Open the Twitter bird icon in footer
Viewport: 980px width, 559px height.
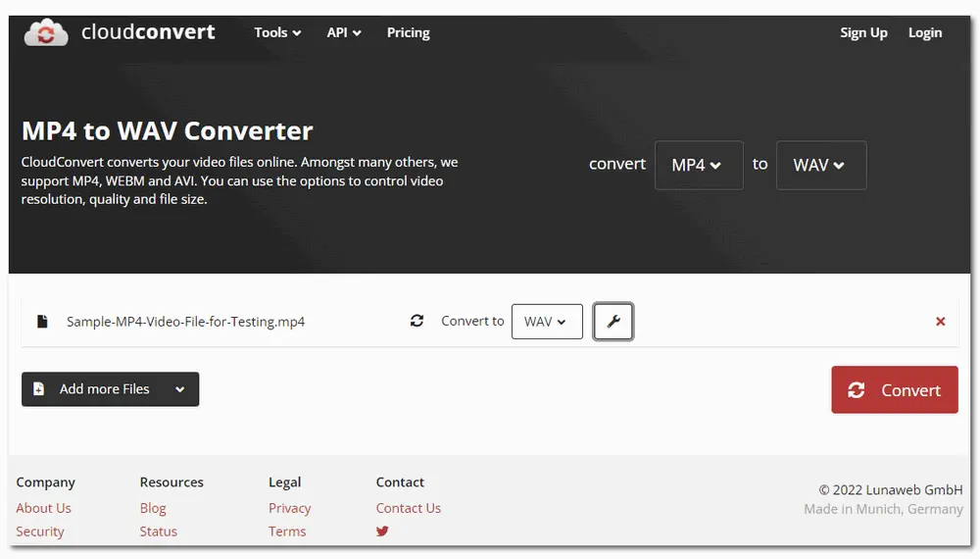tap(382, 531)
